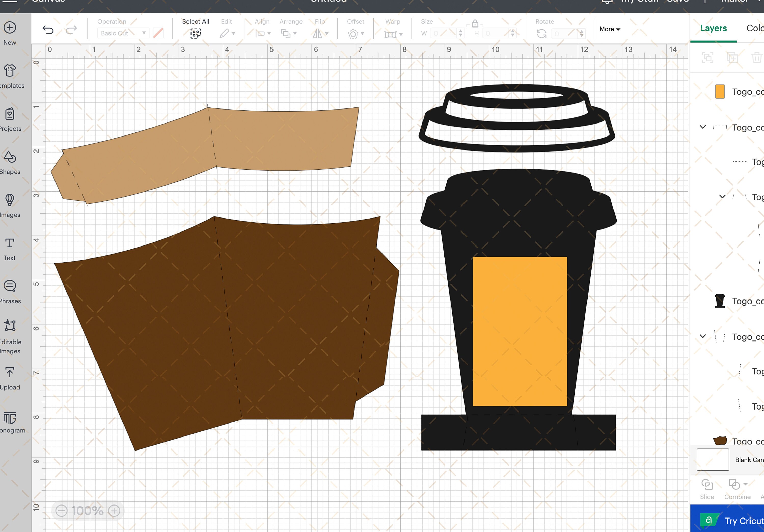Select the orange Togo_co layer swatch
The width and height of the screenshot is (764, 532).
[x=719, y=91]
